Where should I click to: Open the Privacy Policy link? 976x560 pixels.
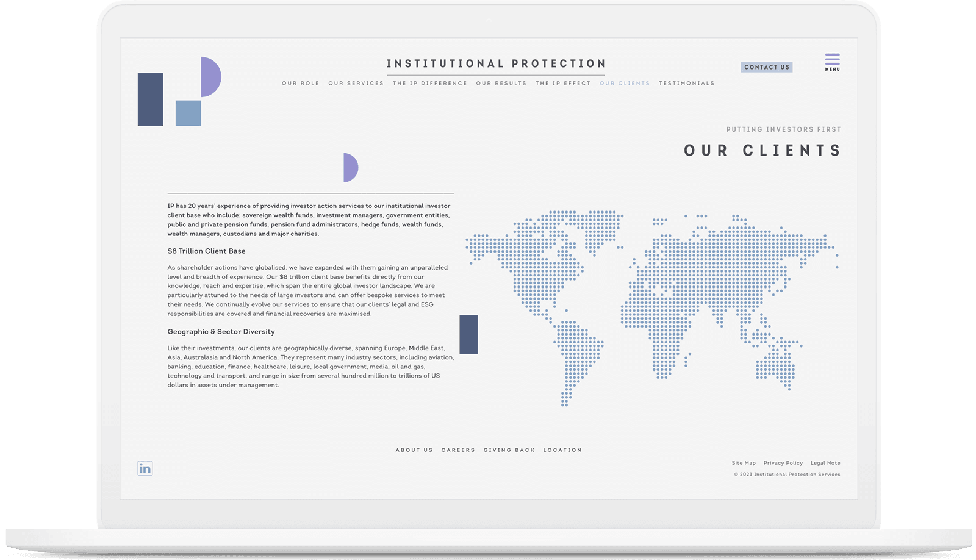tap(783, 463)
